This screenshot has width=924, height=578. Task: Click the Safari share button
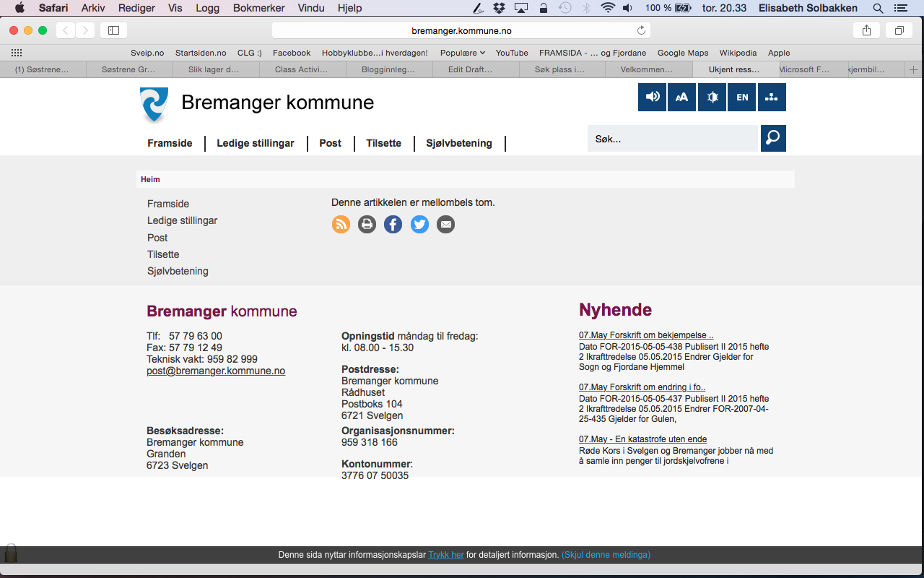coord(866,30)
